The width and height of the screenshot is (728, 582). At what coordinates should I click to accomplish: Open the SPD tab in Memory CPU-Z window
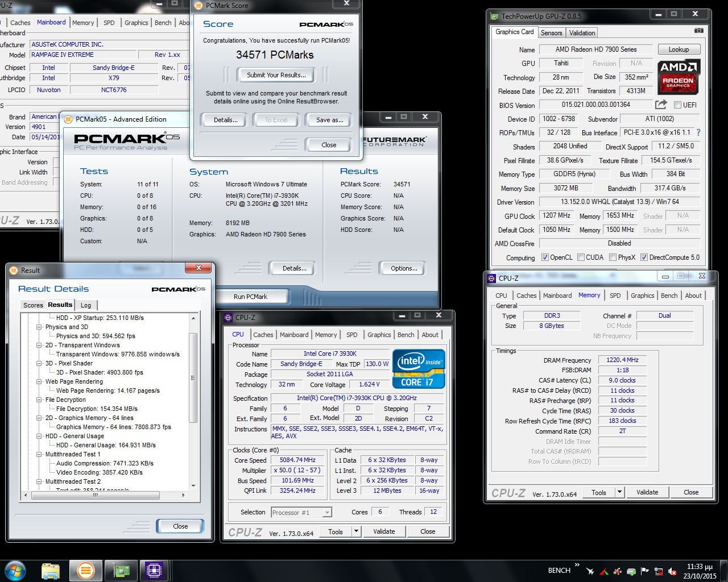(x=615, y=296)
